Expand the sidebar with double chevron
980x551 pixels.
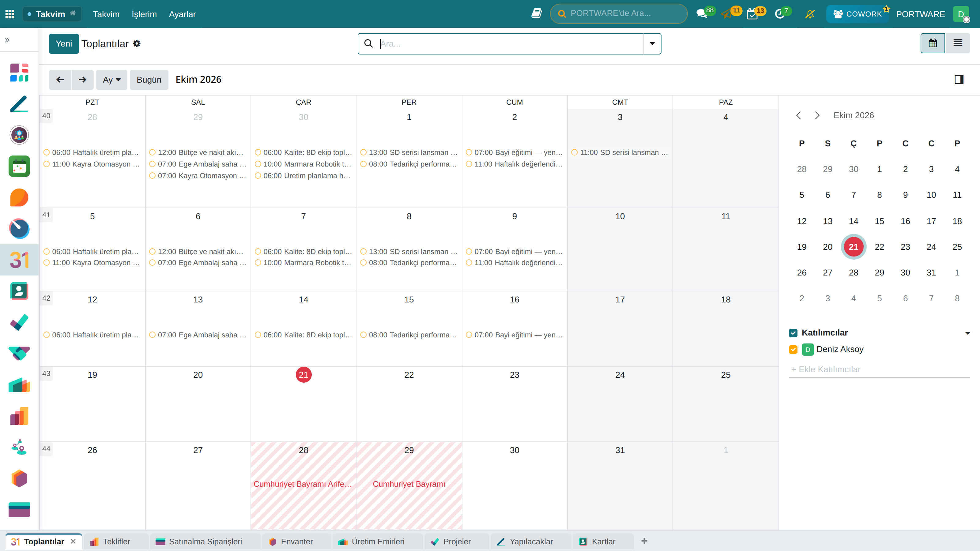click(x=7, y=40)
